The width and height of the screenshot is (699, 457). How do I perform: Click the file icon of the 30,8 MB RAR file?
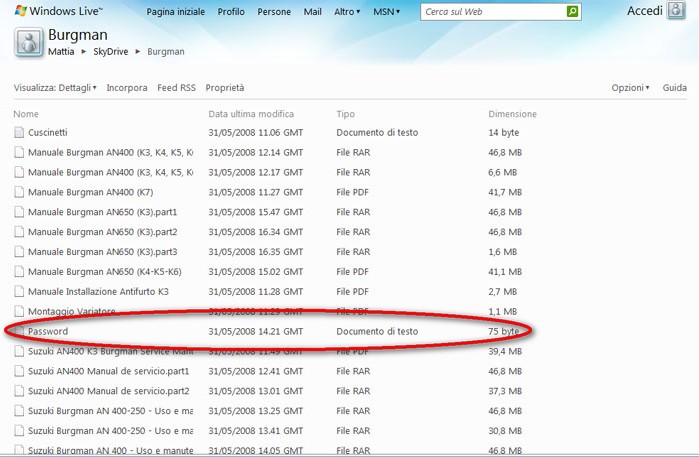tap(19, 431)
